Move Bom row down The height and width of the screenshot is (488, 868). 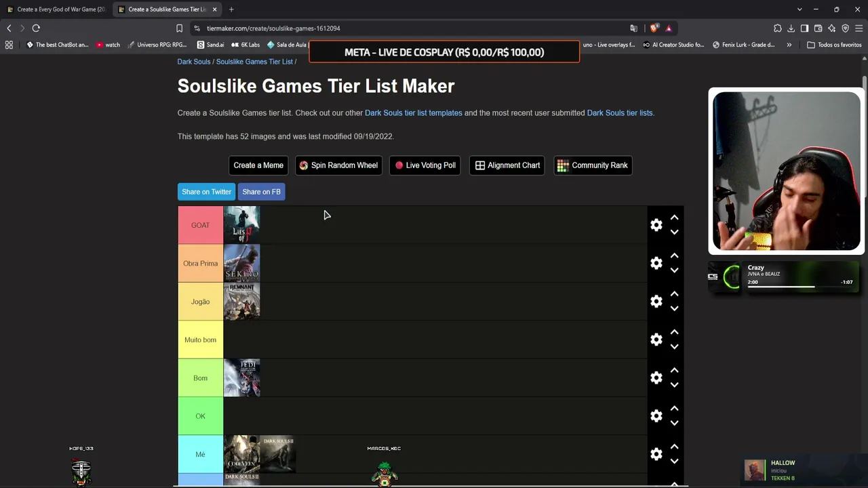674,385
